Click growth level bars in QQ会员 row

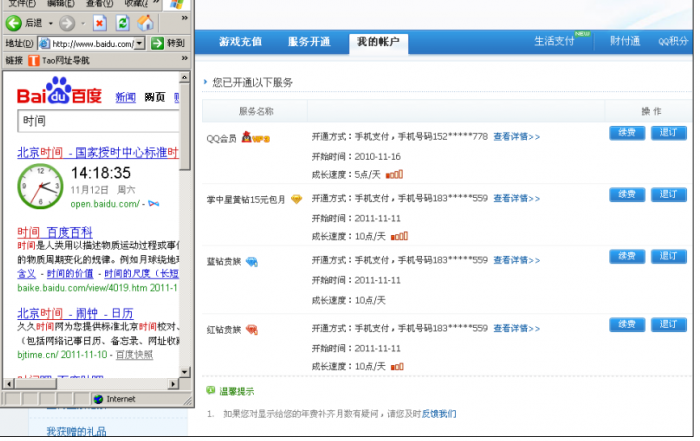click(x=394, y=175)
